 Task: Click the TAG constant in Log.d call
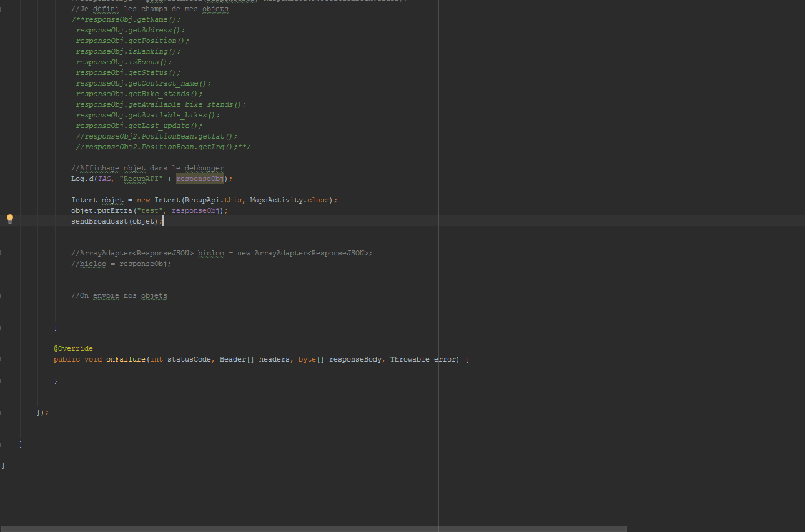pyautogui.click(x=104, y=179)
